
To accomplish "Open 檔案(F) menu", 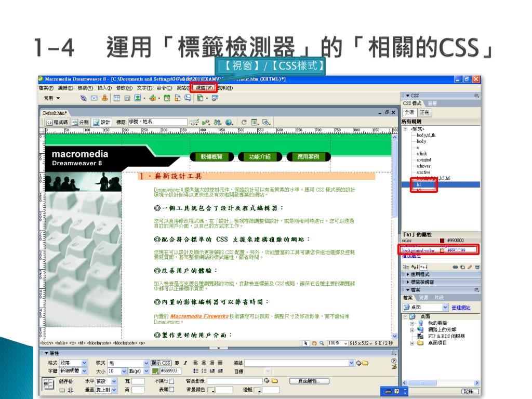I will click(x=46, y=88).
